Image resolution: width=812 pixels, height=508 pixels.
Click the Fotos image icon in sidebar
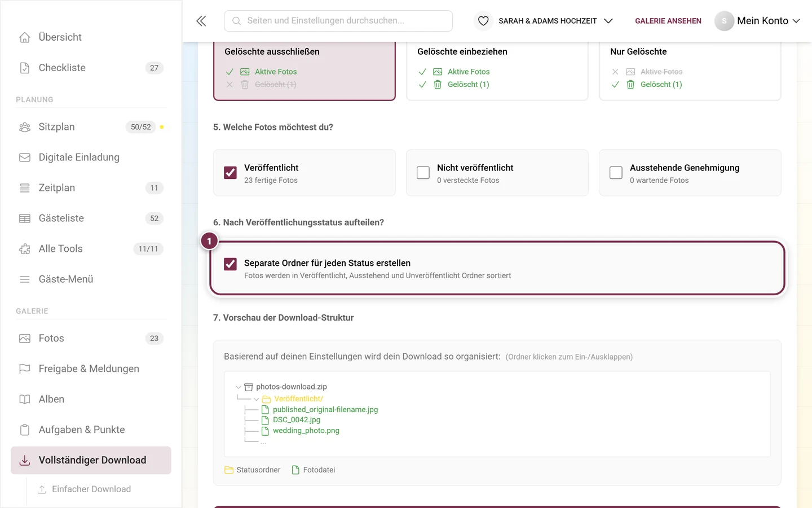pyautogui.click(x=25, y=339)
